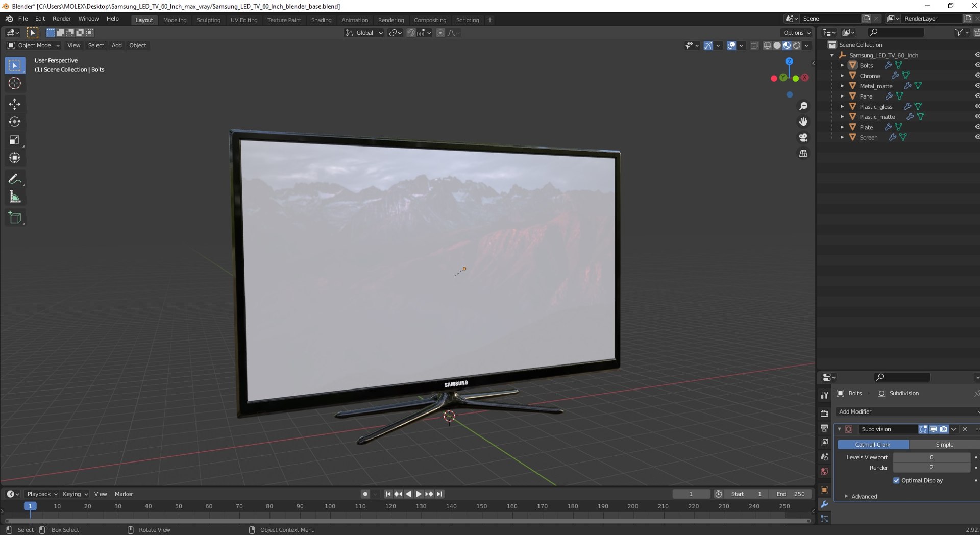Viewport: 980px width, 535px height.
Task: Open the viewport Add menu
Action: pos(117,45)
